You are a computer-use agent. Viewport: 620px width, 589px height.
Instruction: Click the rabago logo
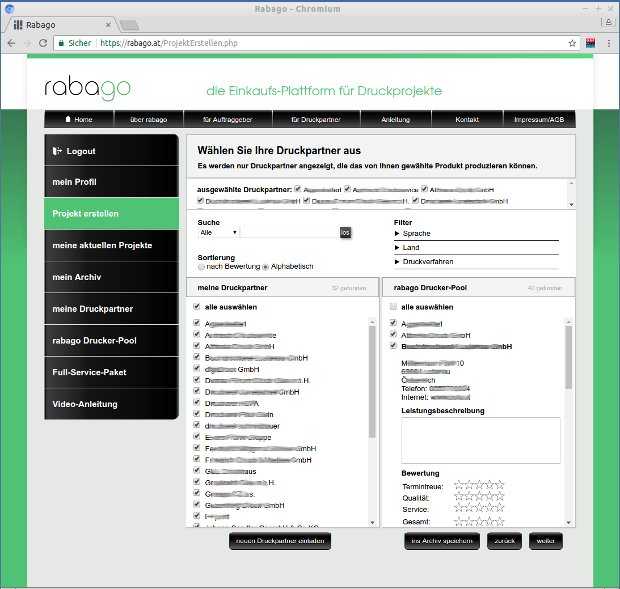87,88
